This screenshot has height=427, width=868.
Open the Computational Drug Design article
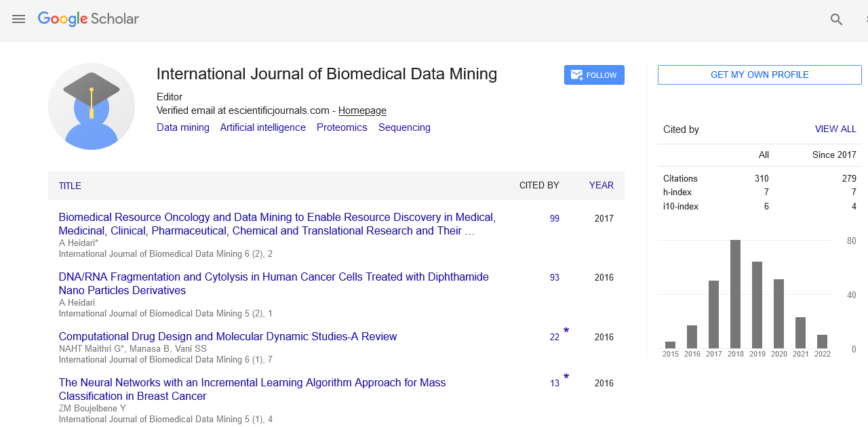click(228, 336)
